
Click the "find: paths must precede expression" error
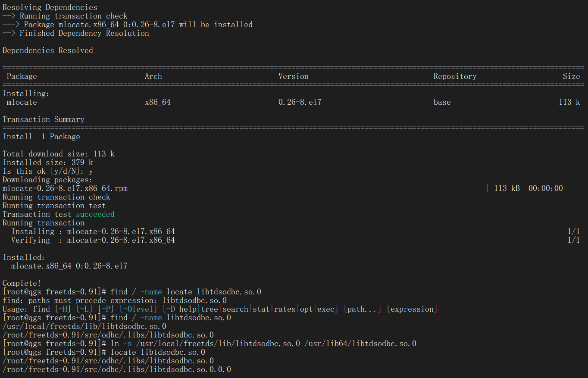click(x=114, y=300)
